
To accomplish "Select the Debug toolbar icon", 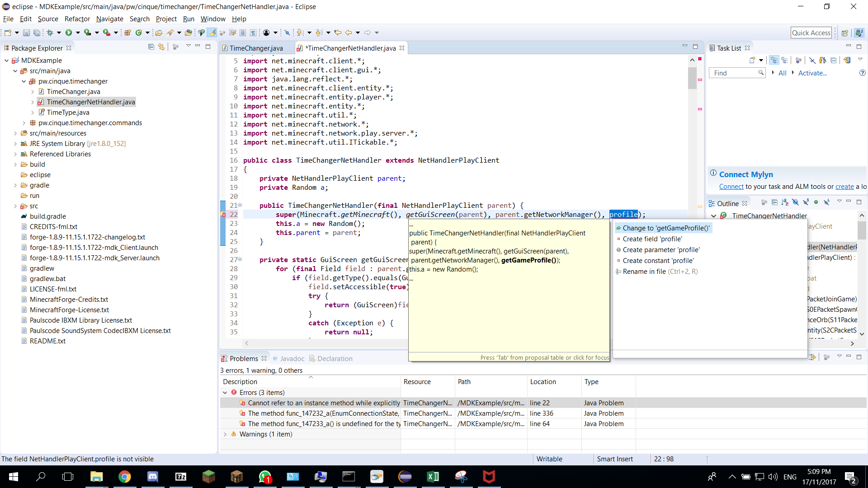I will coord(50,32).
